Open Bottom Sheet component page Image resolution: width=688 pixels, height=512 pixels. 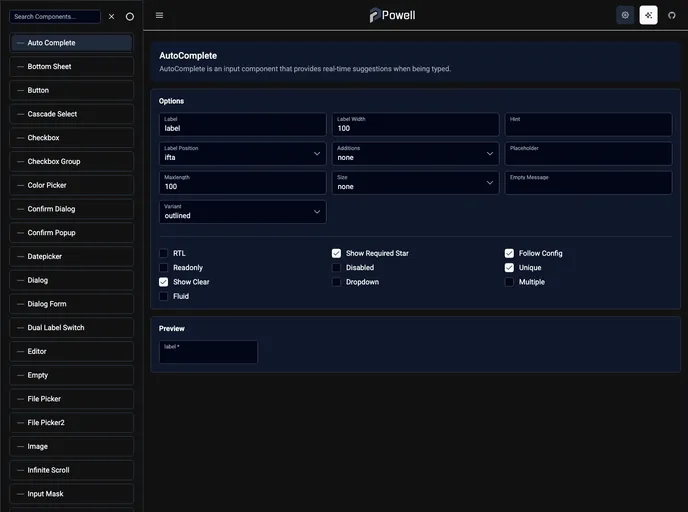pyautogui.click(x=72, y=67)
